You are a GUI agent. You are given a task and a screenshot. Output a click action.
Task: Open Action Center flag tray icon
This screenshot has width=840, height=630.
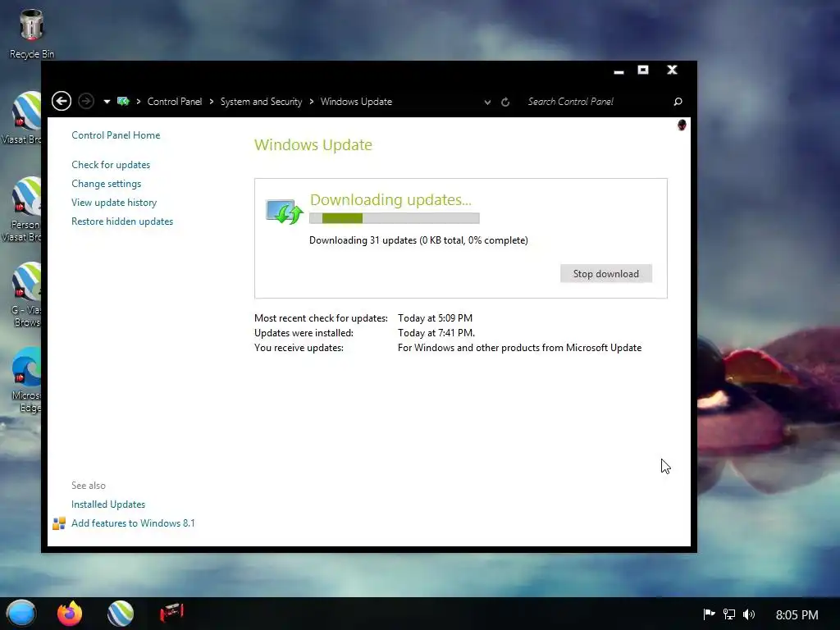point(709,614)
